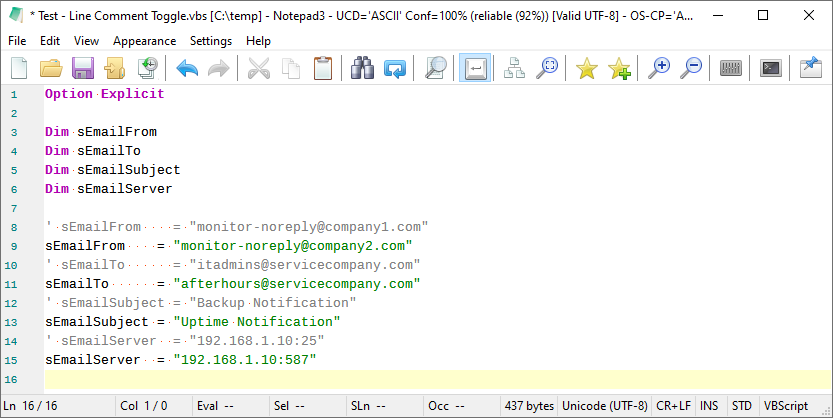Click the Eval -- status field
The width and height of the screenshot is (833, 418).
[x=231, y=406]
